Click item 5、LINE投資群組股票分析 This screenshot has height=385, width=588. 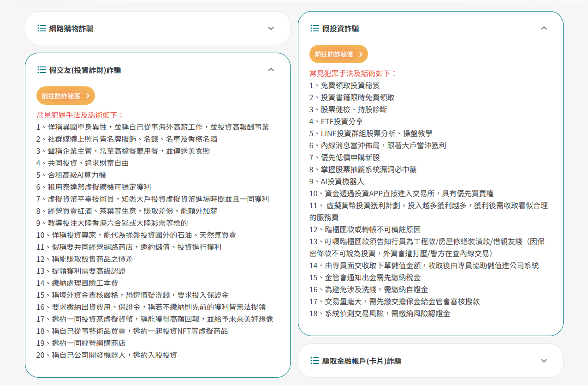[371, 133]
